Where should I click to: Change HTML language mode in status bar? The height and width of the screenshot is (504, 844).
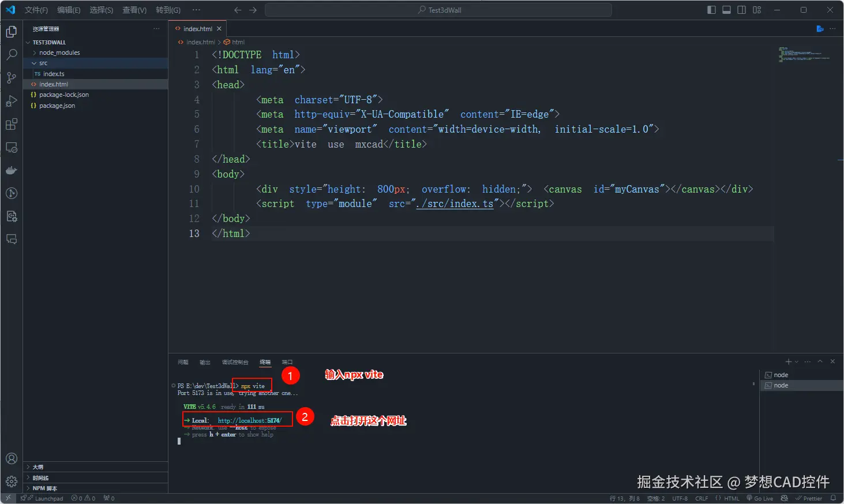(x=732, y=498)
